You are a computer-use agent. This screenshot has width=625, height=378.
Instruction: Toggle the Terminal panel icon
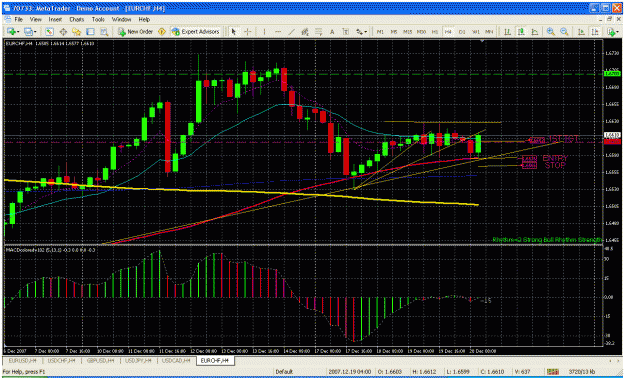(90, 32)
